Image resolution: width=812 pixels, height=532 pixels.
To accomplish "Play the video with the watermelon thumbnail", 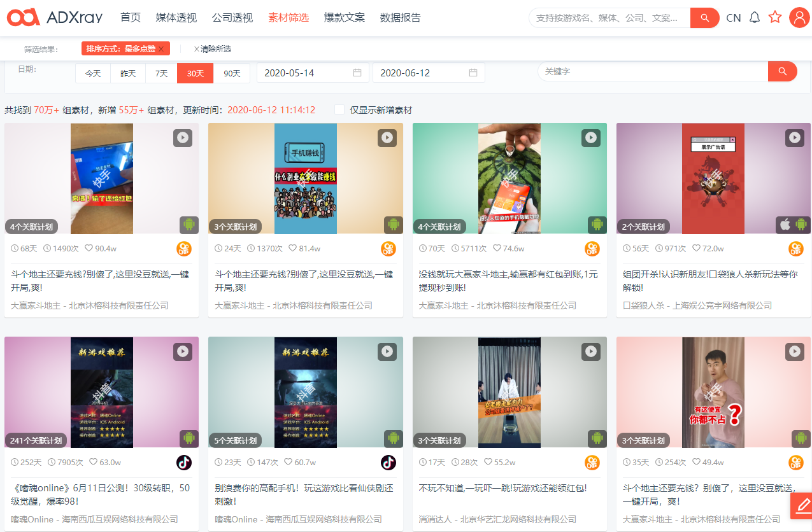I will 591,137.
